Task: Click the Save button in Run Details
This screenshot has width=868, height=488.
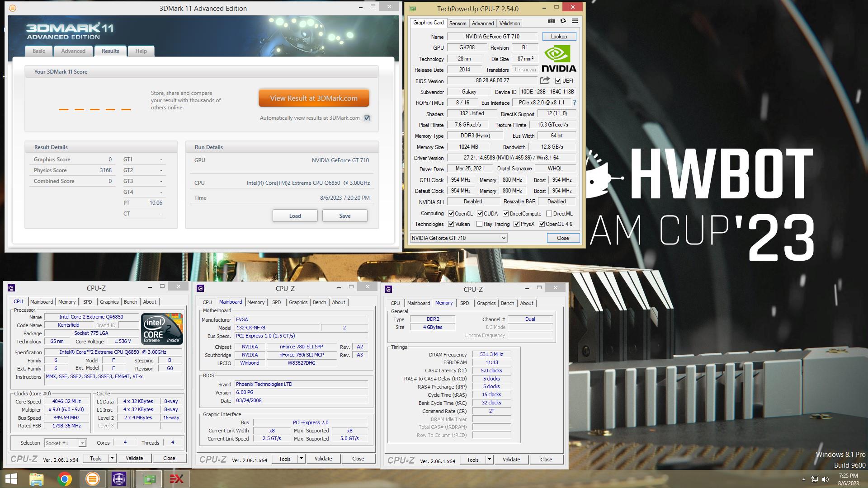Action: 345,216
